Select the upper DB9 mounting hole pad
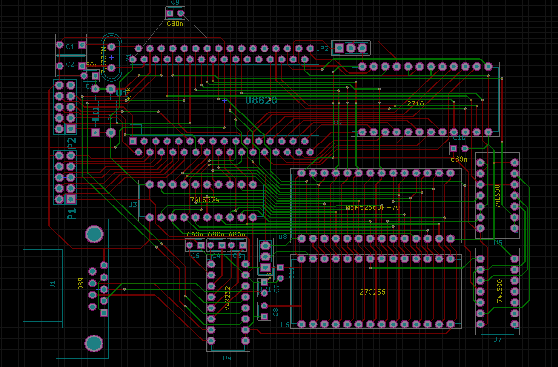This screenshot has height=367, width=558. [x=94, y=234]
